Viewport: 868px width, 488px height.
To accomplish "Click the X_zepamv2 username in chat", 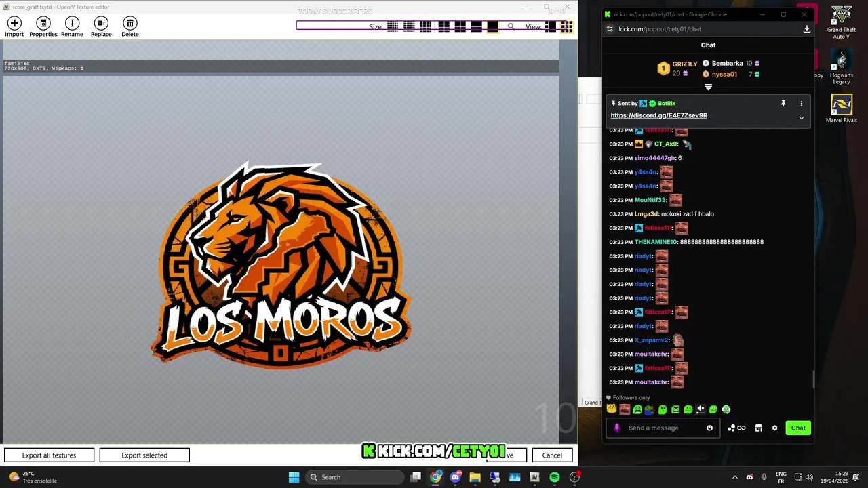I will tap(651, 340).
